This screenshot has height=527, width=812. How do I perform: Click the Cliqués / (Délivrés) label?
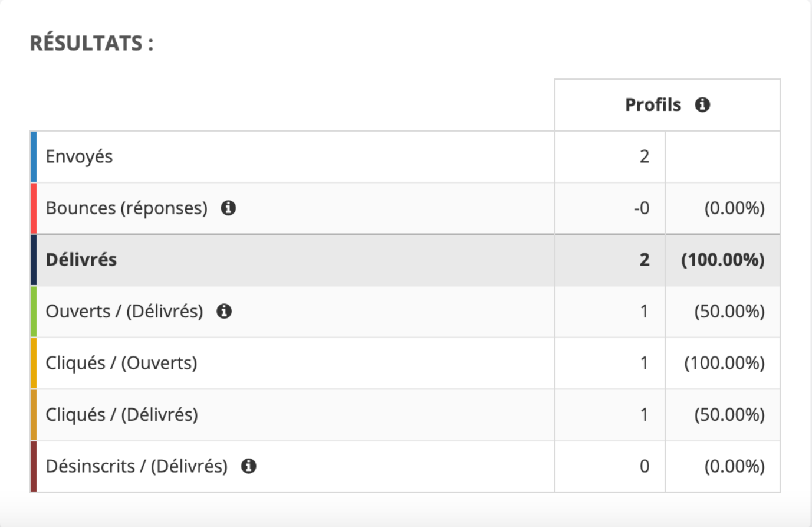121,414
